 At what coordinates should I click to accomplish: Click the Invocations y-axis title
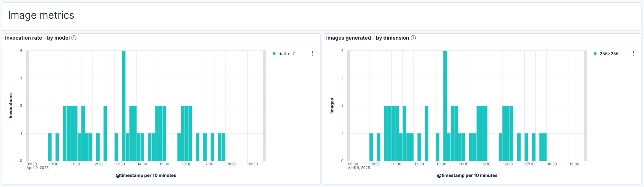[11, 106]
